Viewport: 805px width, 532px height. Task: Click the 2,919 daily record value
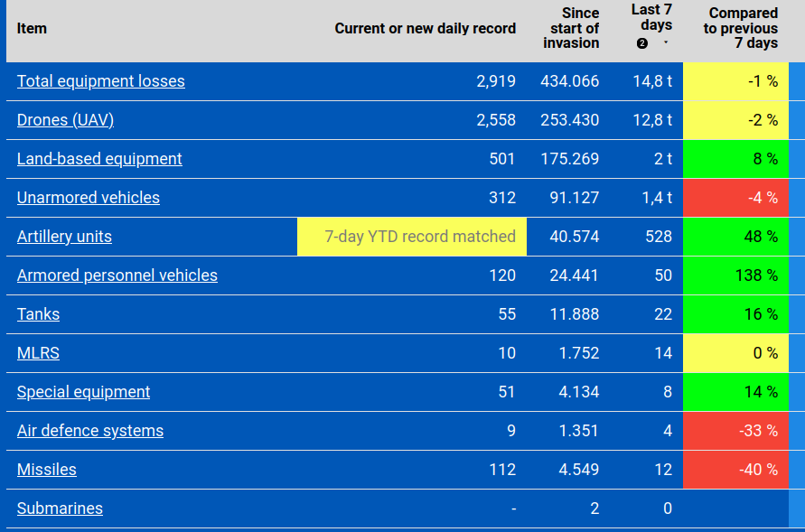coord(496,81)
